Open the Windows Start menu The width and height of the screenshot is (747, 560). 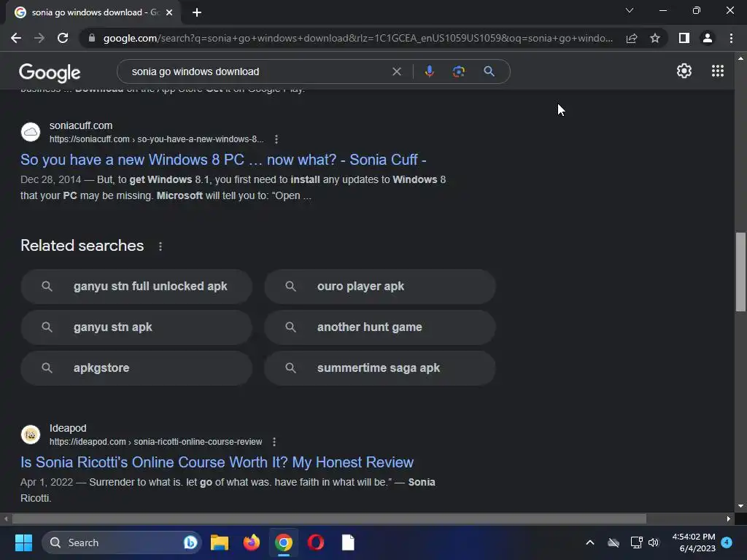[23, 542]
